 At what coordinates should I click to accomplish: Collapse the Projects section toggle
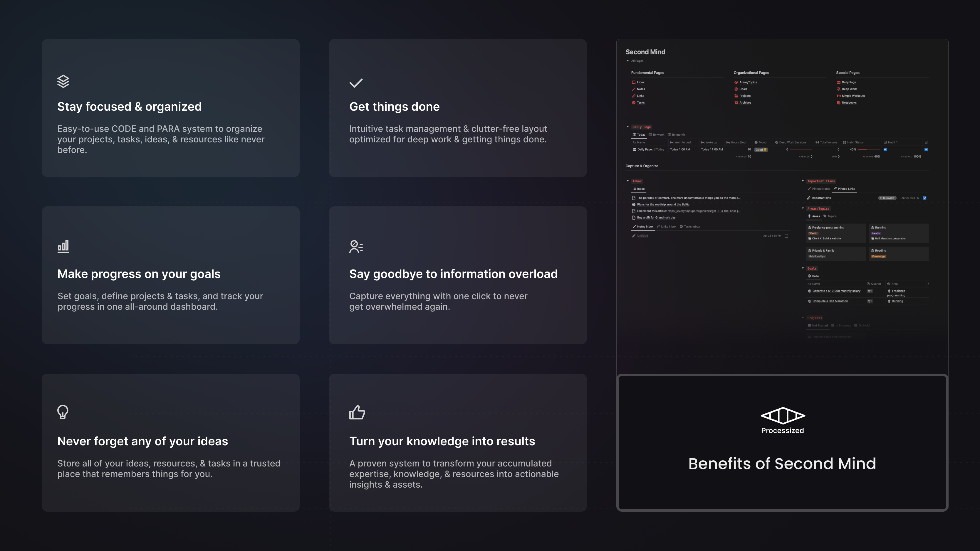[803, 318]
